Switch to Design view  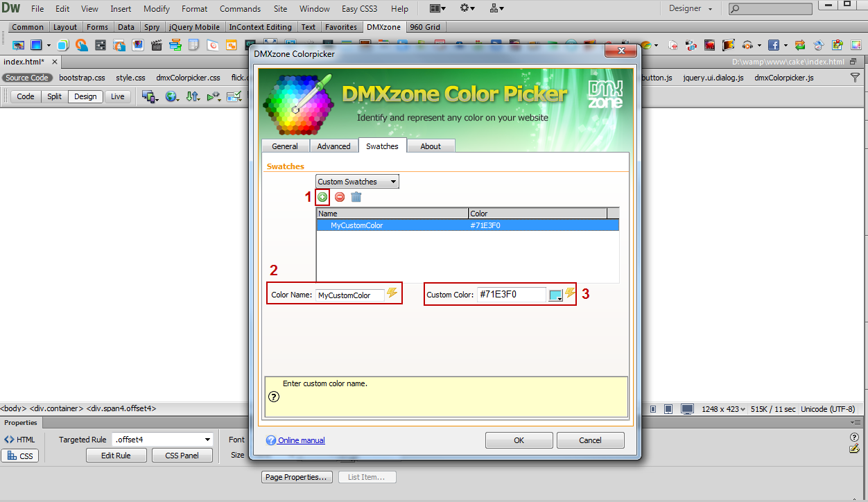[x=85, y=96]
